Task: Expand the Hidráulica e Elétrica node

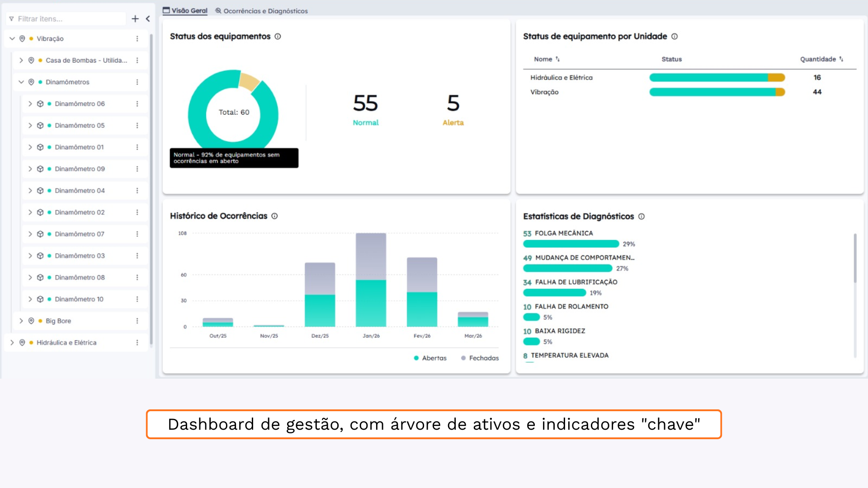Action: pyautogui.click(x=12, y=343)
